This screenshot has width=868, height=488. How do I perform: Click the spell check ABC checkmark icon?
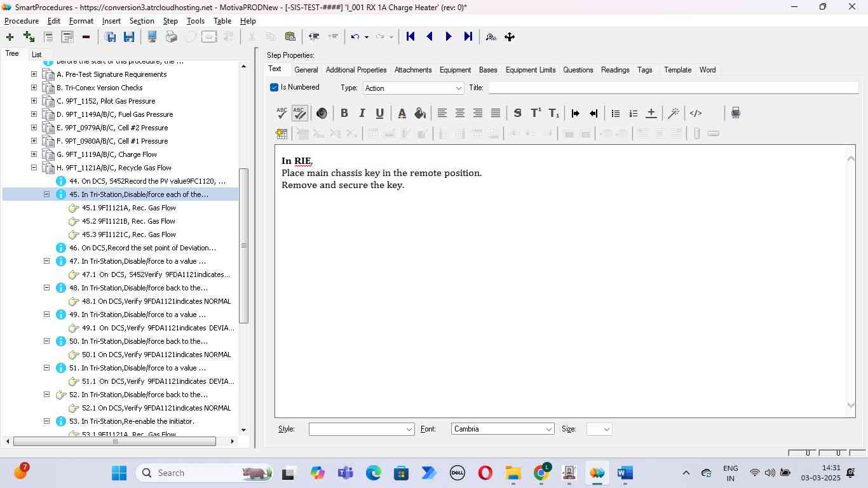coord(281,113)
